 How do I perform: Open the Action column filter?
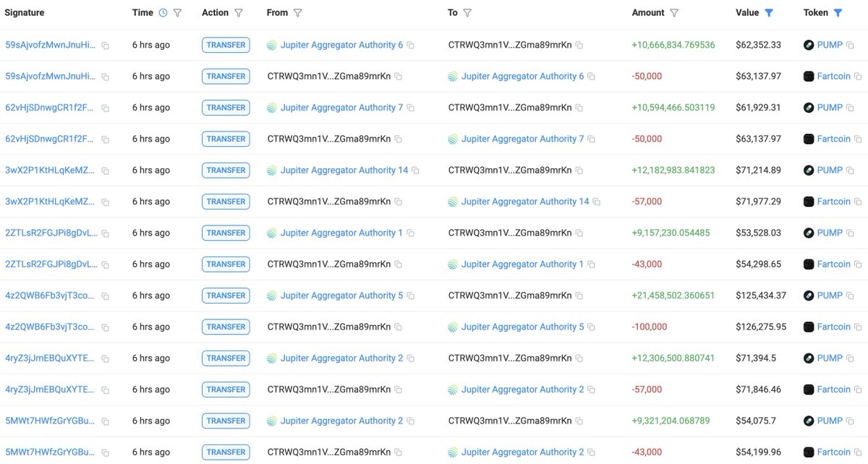pos(239,13)
